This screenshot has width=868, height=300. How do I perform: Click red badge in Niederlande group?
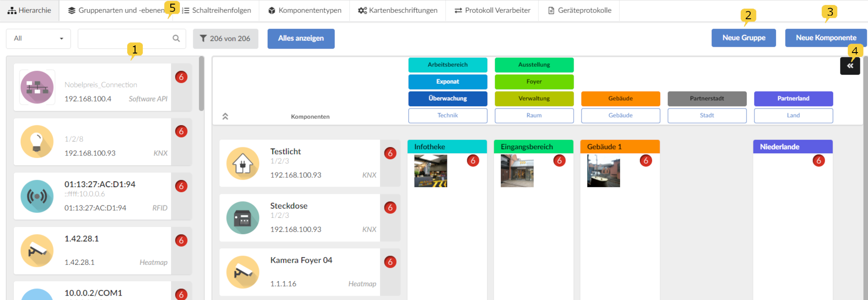pyautogui.click(x=819, y=161)
